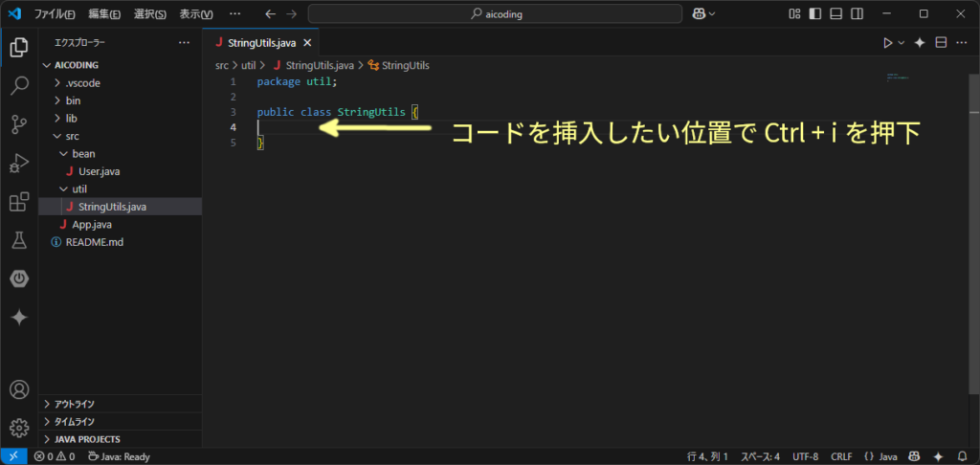
Task: Click the sparkle icon in editor toolbar
Action: pyautogui.click(x=920, y=42)
